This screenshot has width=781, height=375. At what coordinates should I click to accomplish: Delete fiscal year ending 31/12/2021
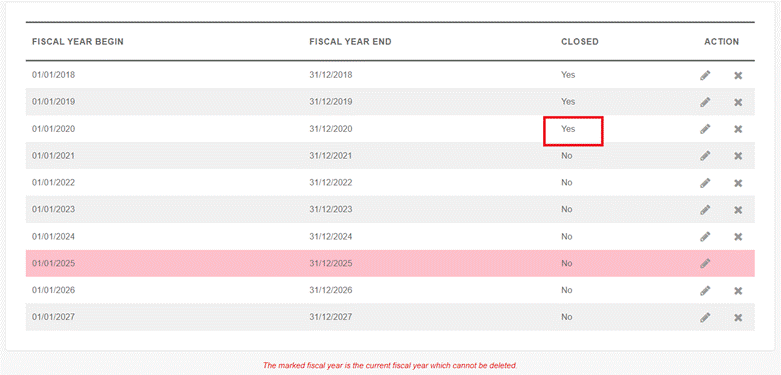(x=738, y=156)
